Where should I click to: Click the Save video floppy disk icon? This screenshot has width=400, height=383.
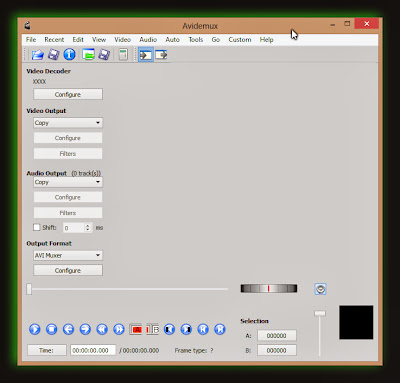53,54
